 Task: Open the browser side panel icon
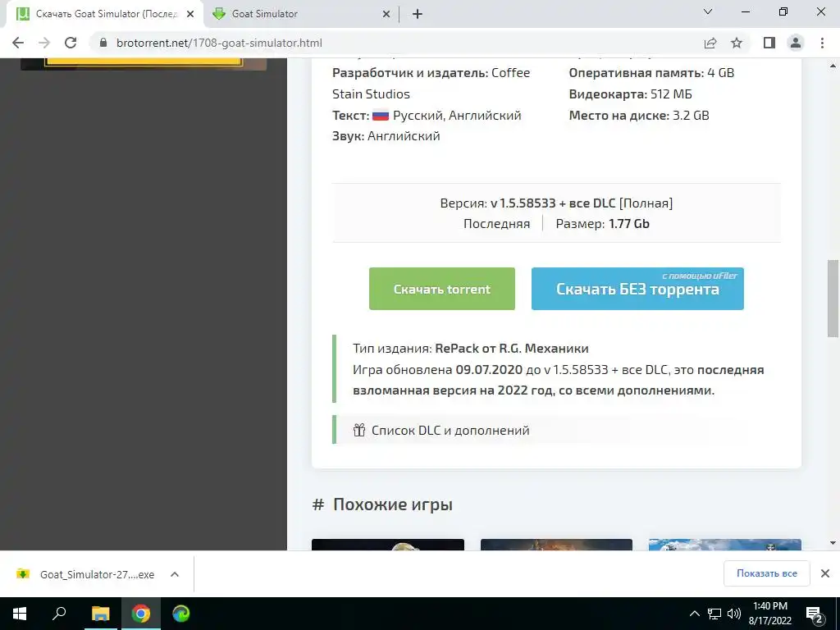[769, 43]
